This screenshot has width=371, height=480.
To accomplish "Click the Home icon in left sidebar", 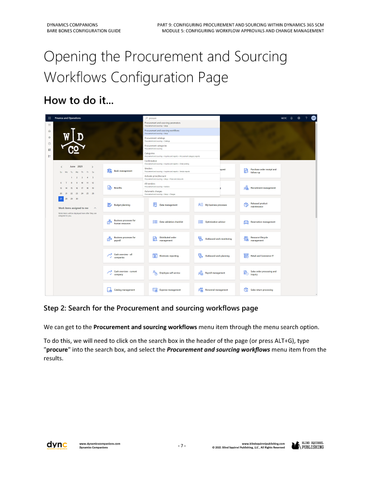I will pos(49,131).
